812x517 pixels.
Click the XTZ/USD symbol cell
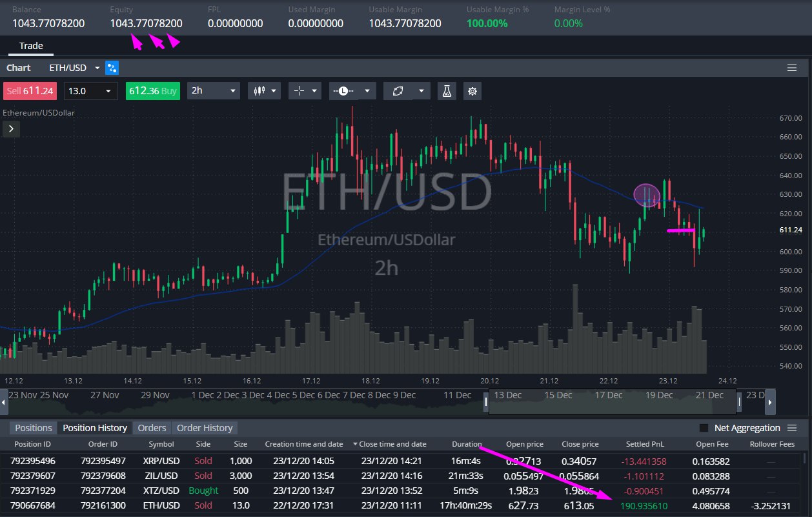pos(161,491)
